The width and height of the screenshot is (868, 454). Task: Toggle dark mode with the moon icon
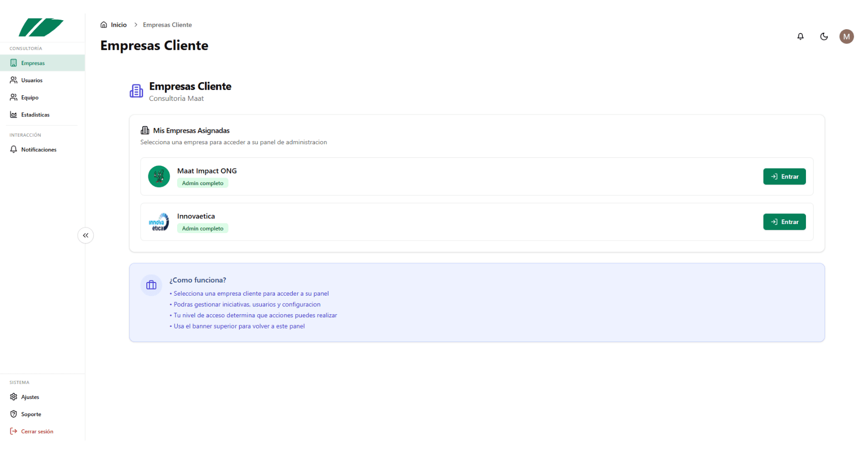tap(824, 36)
